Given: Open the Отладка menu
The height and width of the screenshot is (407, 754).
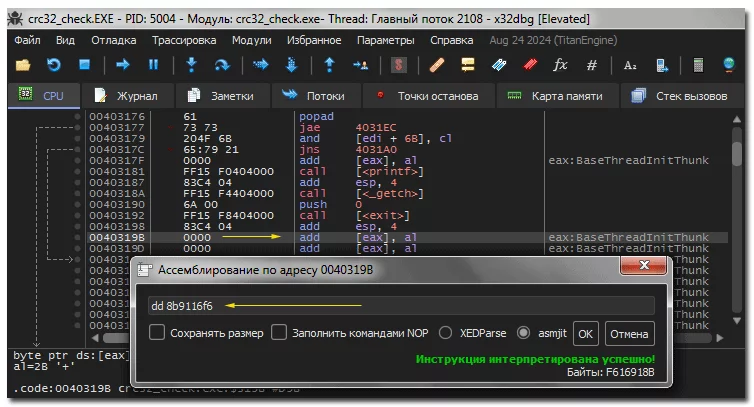Looking at the screenshot, I should click(x=114, y=40).
